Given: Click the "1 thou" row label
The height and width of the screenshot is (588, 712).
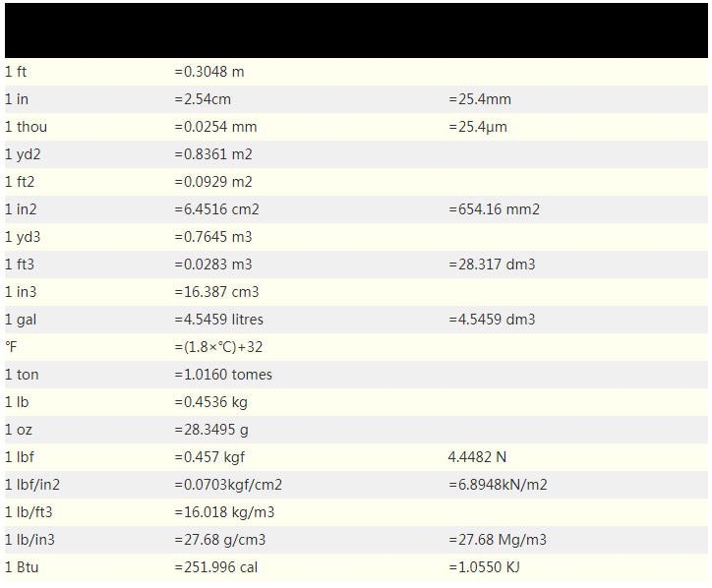Looking at the screenshot, I should pos(26,127).
